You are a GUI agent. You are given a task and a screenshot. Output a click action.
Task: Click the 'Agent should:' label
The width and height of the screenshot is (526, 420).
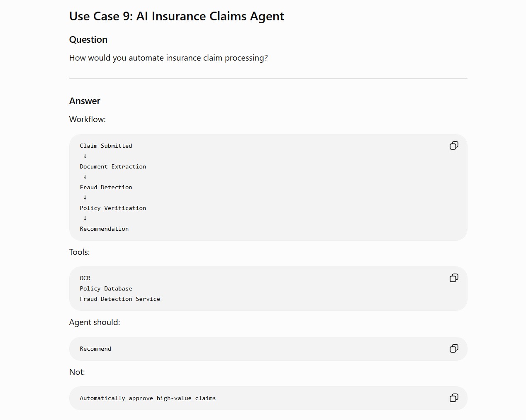[x=95, y=322]
